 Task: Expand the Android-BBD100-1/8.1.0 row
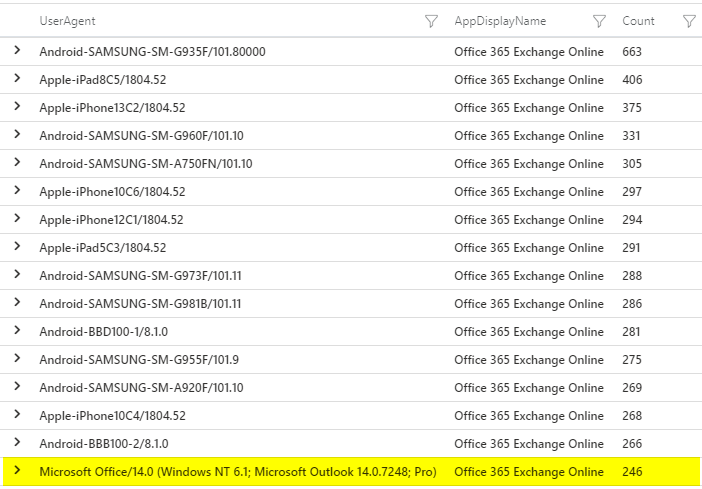[x=17, y=330]
